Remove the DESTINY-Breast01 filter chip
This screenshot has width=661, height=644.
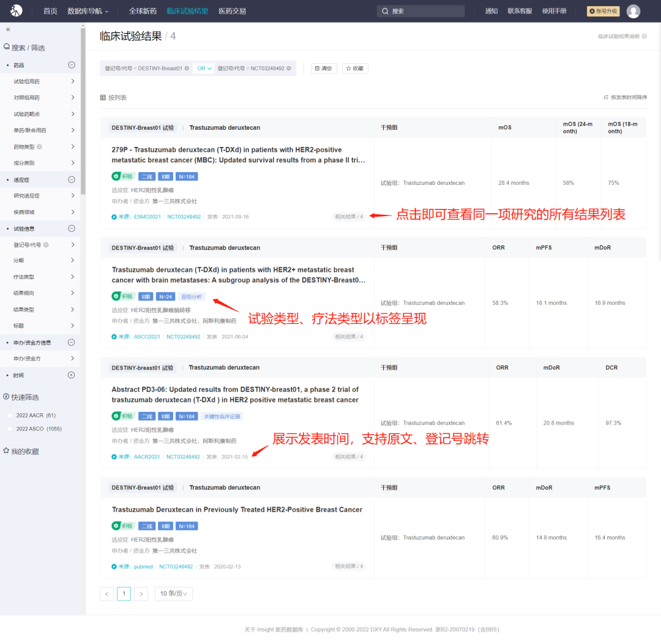(187, 69)
